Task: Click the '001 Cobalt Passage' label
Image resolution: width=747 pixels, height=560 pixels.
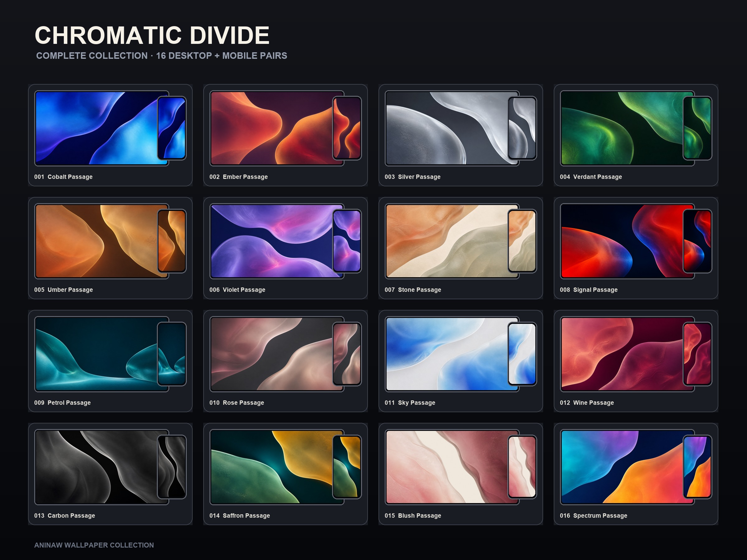Action: (x=63, y=177)
